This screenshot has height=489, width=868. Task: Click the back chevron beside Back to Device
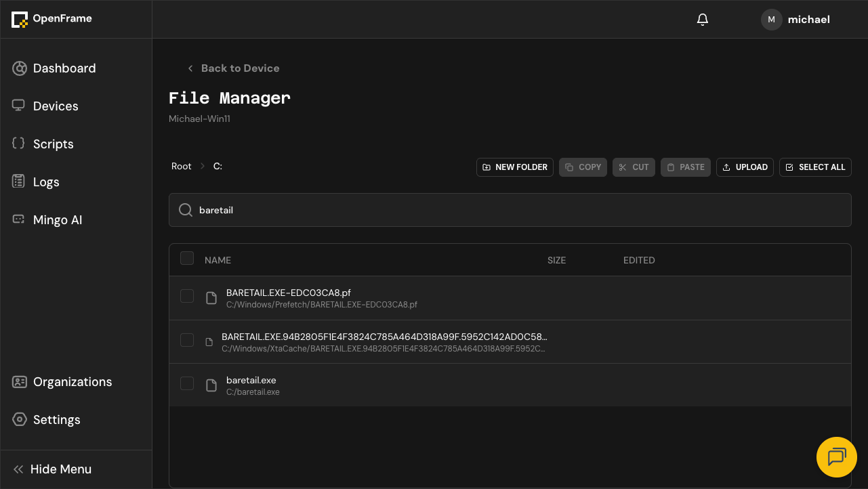click(x=190, y=68)
